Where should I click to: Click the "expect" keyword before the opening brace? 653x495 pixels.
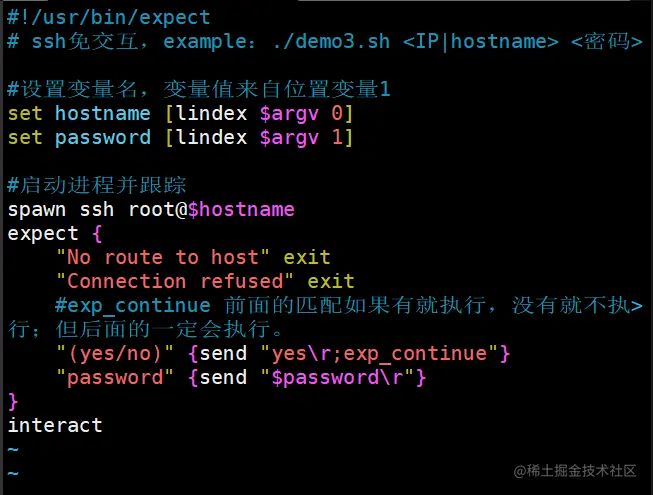point(43,233)
